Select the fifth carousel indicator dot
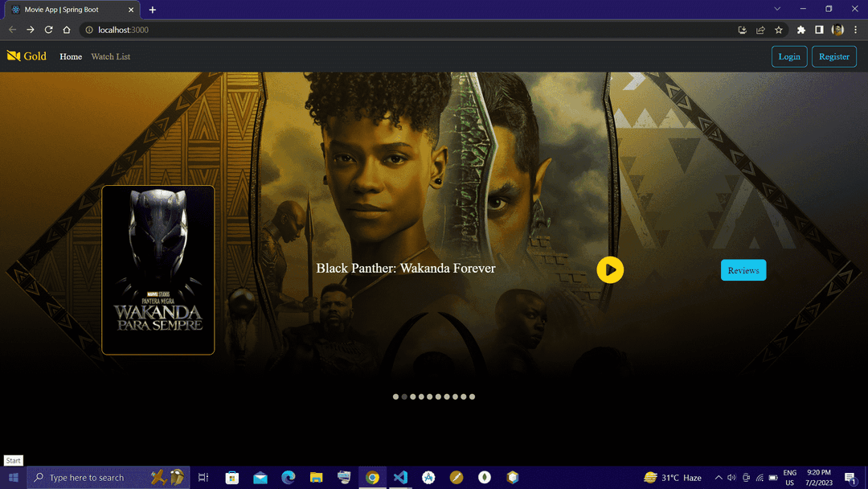Viewport: 868px width, 489px height. (429, 397)
